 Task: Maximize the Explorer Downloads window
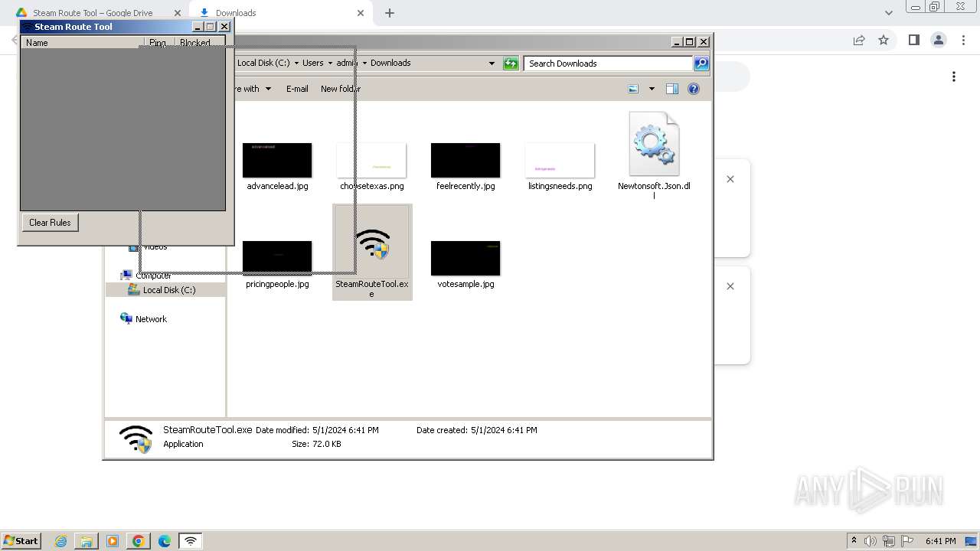pyautogui.click(x=690, y=42)
